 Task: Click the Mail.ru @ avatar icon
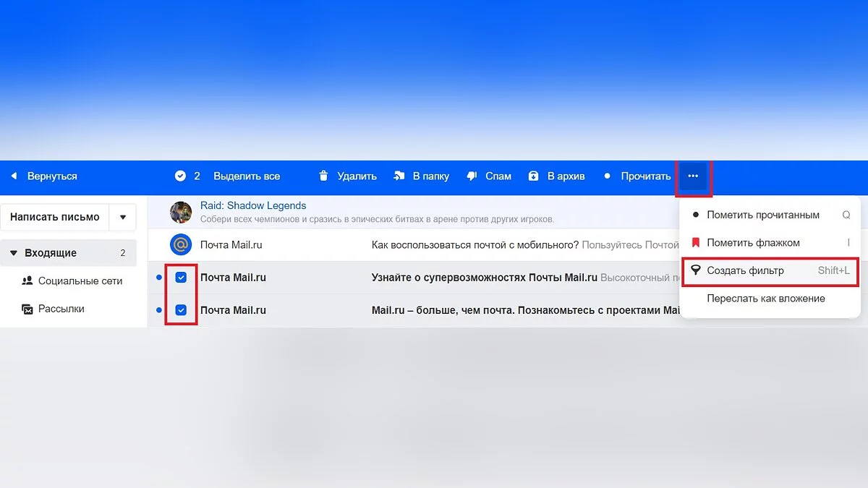pyautogui.click(x=181, y=245)
